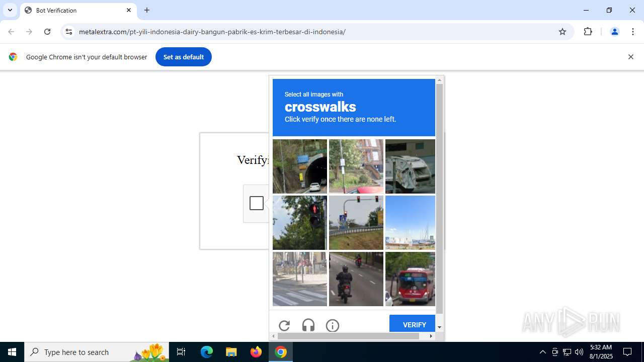
Task: Get an audio challenge via headphones icon
Action: point(308,325)
